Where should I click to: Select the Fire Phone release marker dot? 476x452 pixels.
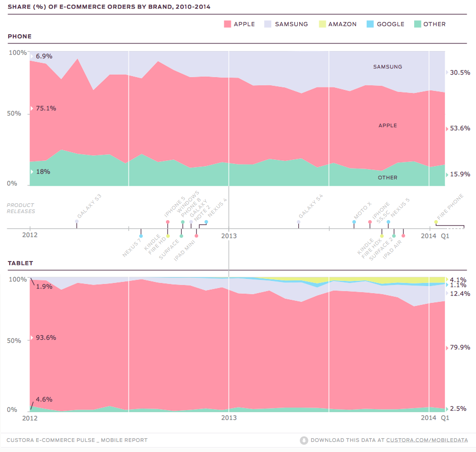tap(436, 222)
